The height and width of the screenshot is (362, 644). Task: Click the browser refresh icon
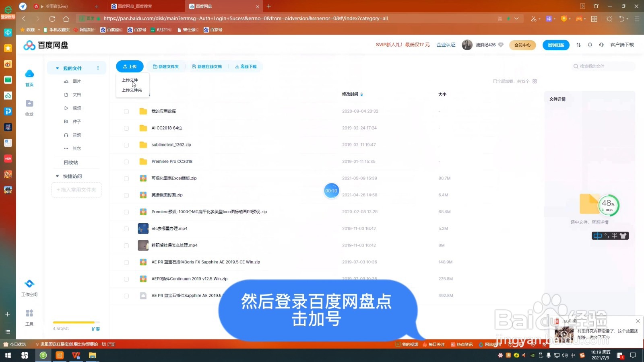52,19
